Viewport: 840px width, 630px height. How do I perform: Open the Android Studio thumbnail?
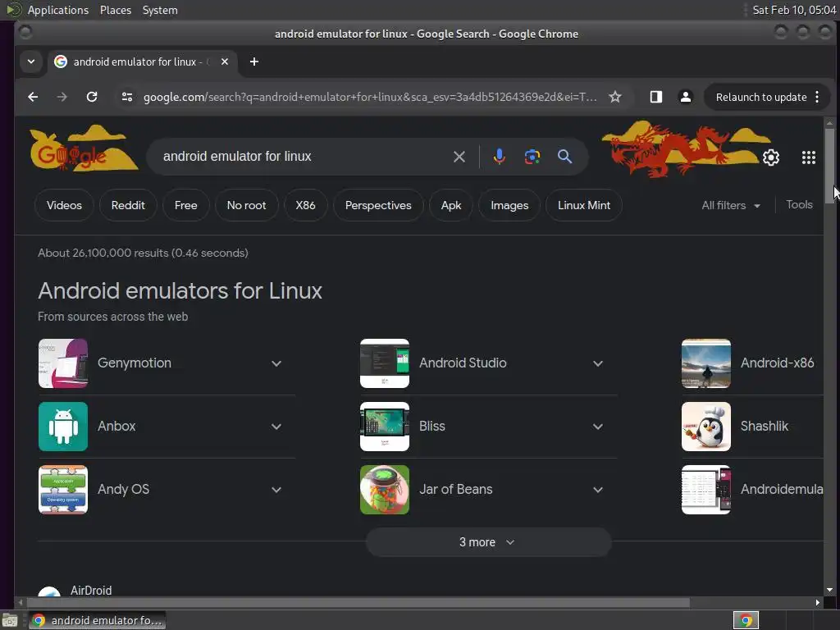pos(385,363)
